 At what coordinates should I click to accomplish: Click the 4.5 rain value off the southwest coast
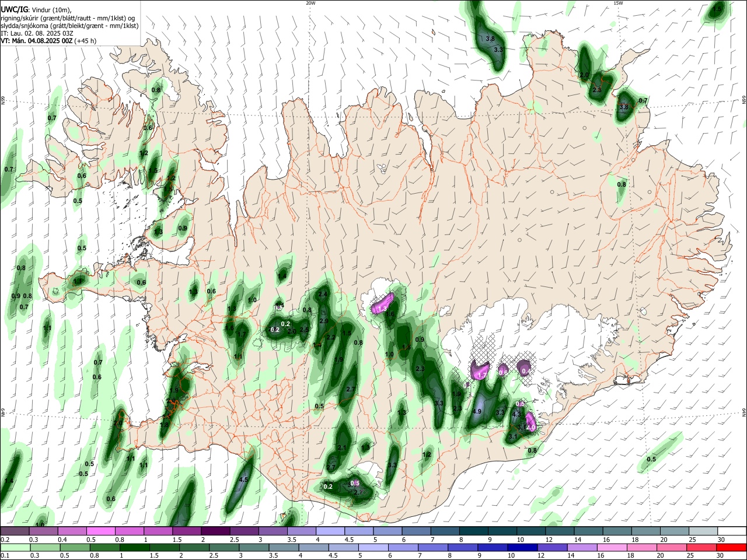(x=244, y=480)
